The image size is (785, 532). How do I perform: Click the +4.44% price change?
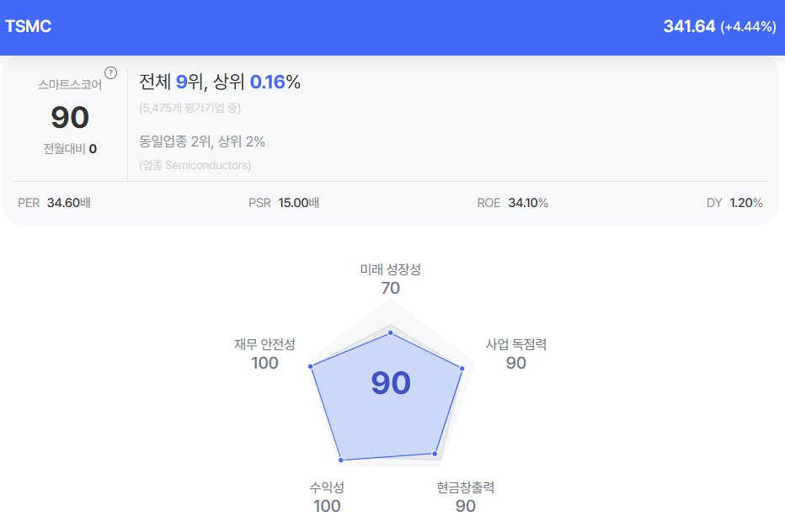click(x=748, y=27)
